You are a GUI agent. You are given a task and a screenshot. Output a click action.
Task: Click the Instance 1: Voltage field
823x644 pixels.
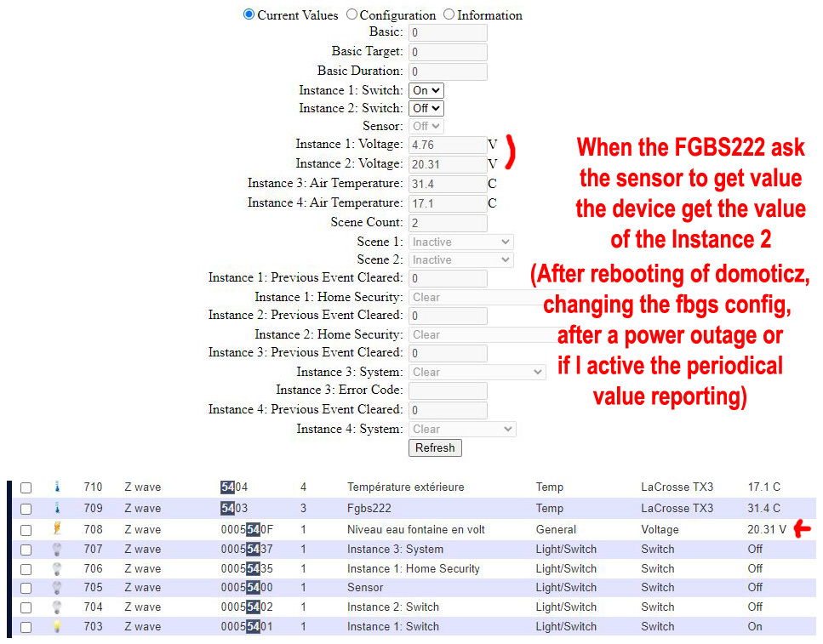point(448,145)
